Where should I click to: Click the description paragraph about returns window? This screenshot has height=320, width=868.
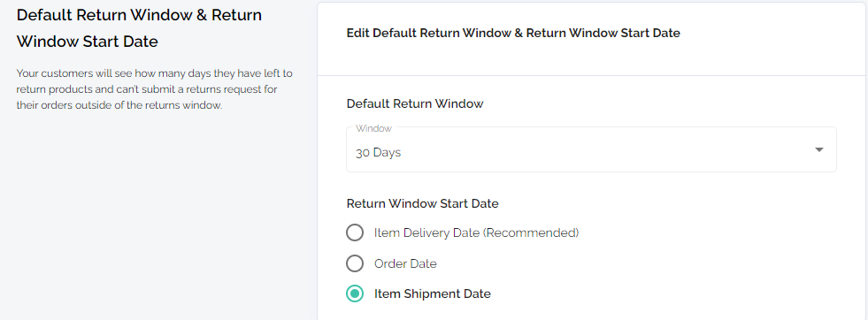click(155, 89)
